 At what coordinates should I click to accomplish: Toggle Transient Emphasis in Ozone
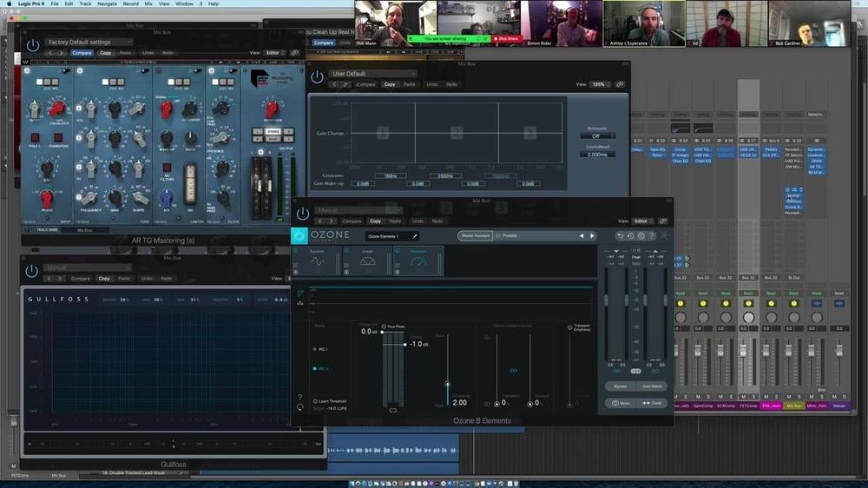pos(570,326)
